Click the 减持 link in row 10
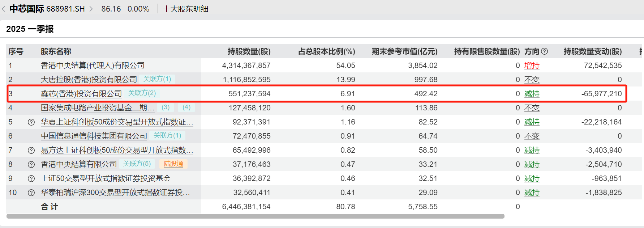This screenshot has height=228, width=644. tap(532, 193)
